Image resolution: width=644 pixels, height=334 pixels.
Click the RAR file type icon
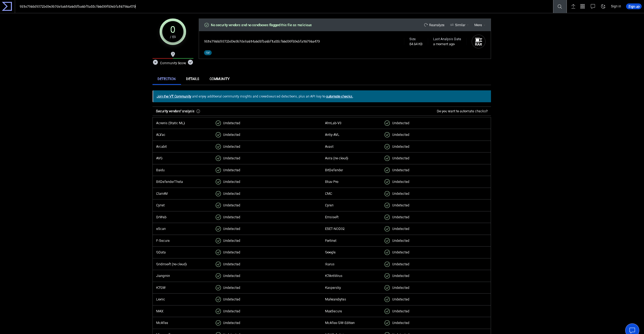coord(478,41)
